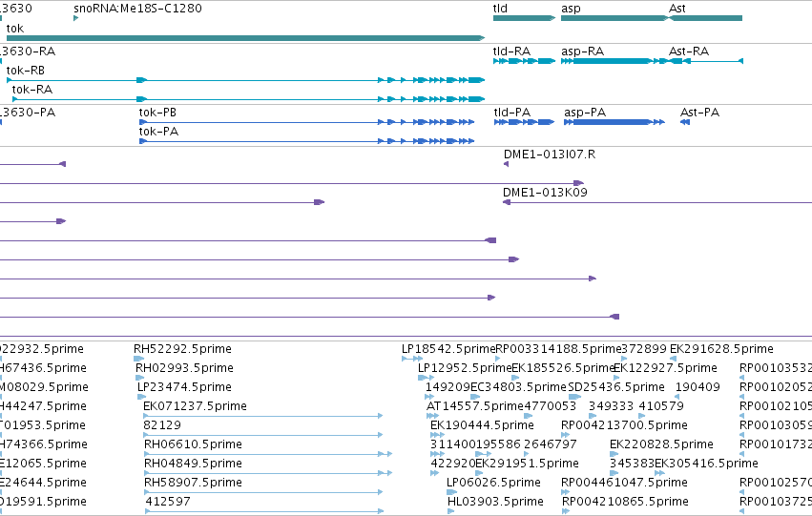Select the Ast gene feature
812x516 pixels.
tap(705, 18)
